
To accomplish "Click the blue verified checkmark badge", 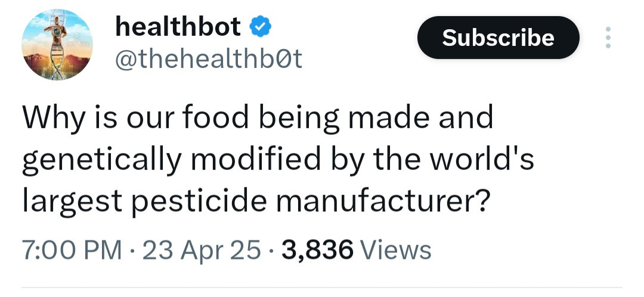I will pyautogui.click(x=260, y=27).
